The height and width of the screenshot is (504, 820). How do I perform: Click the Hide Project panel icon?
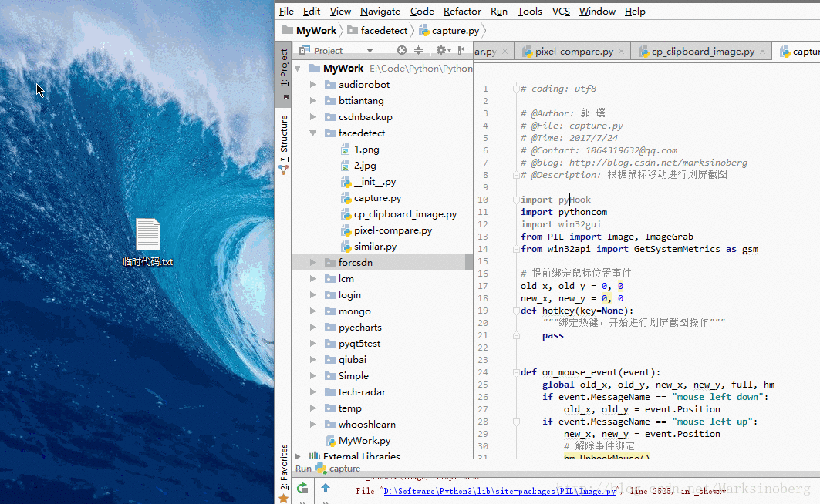(463, 50)
